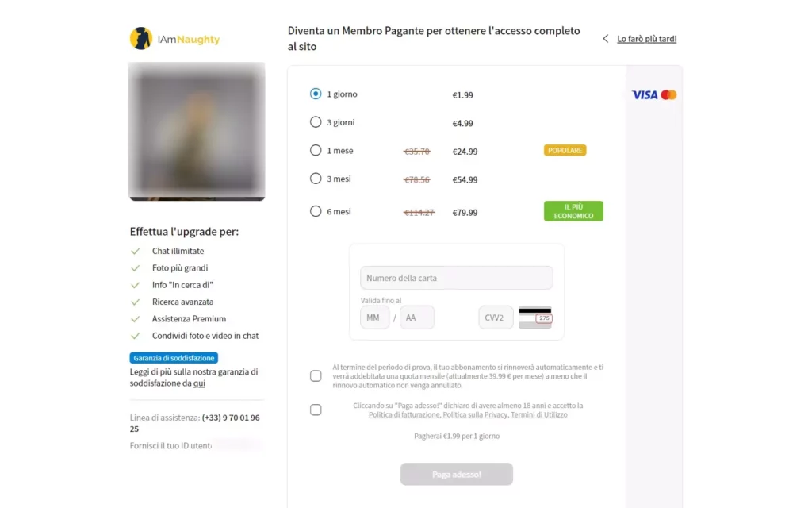Check the 18 years age confirmation box

click(x=316, y=410)
